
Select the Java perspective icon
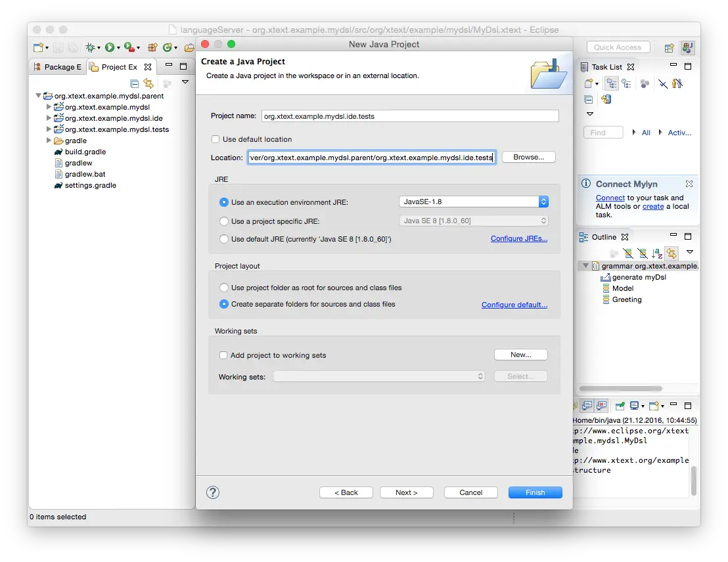click(x=687, y=47)
